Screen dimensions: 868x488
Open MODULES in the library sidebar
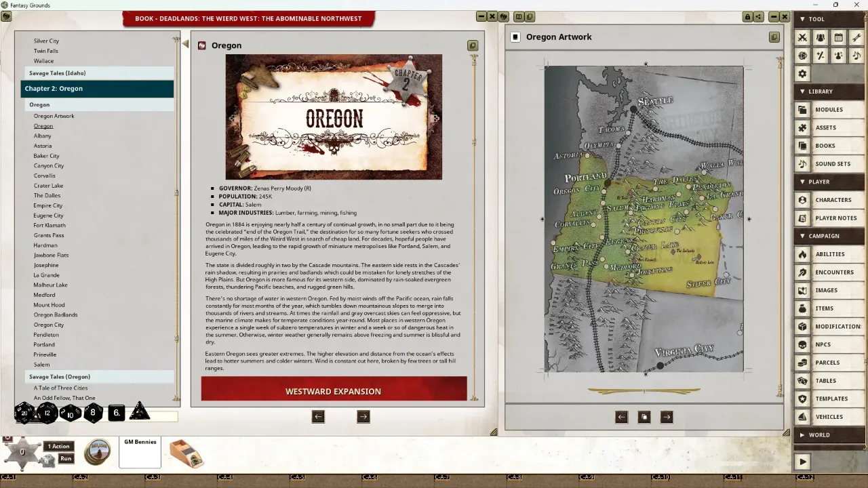click(829, 110)
